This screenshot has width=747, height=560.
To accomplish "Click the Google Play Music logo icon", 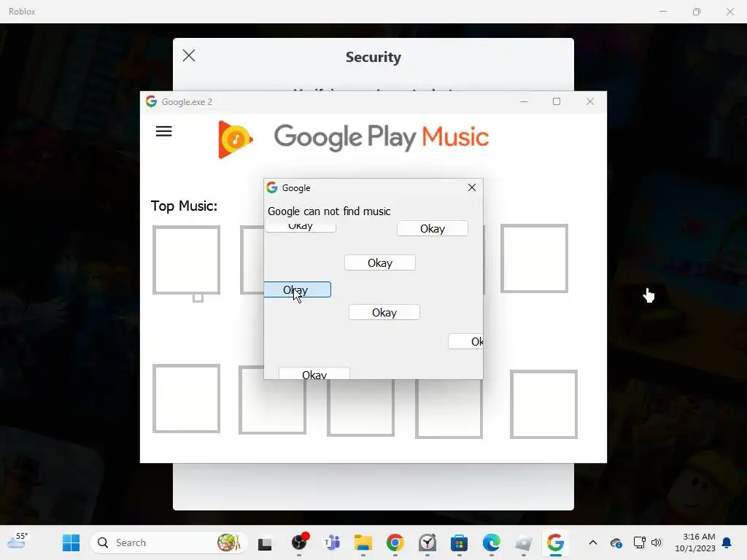I will pos(236,139).
